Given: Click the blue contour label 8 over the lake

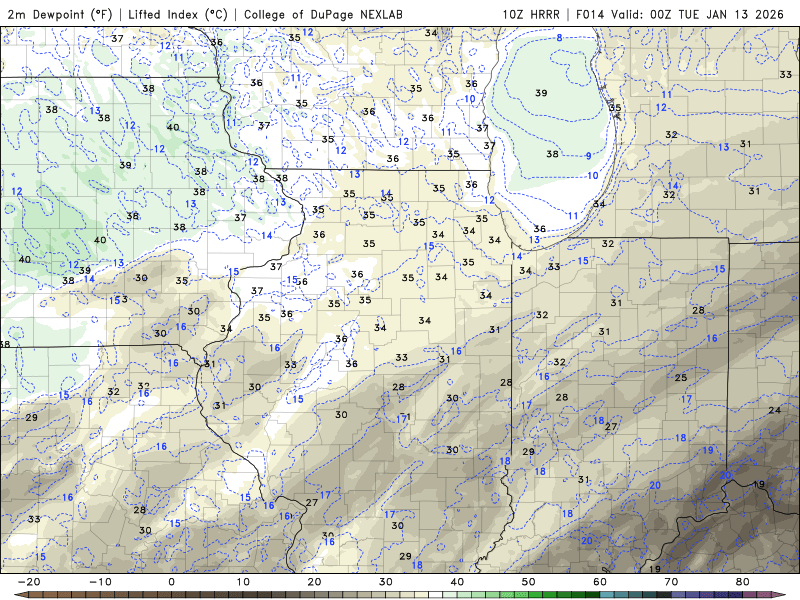Looking at the screenshot, I should coord(559,37).
